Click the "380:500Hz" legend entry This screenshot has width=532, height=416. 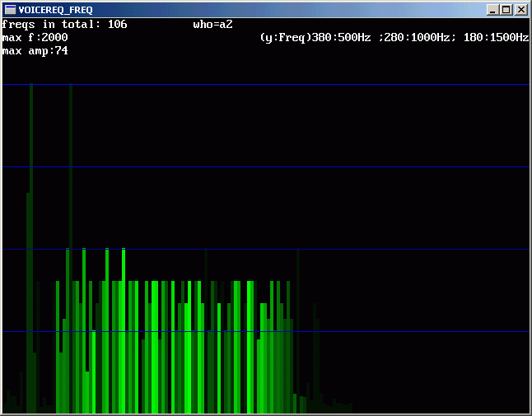tap(342, 38)
